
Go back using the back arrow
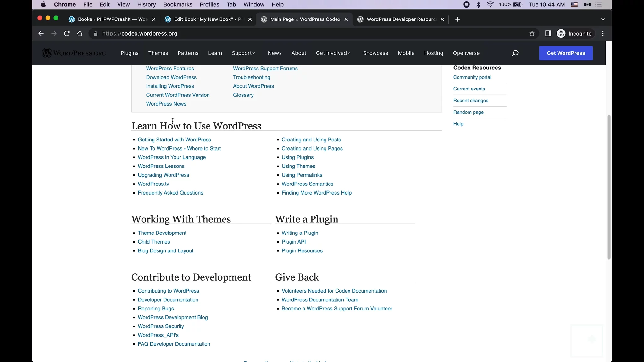(41, 34)
